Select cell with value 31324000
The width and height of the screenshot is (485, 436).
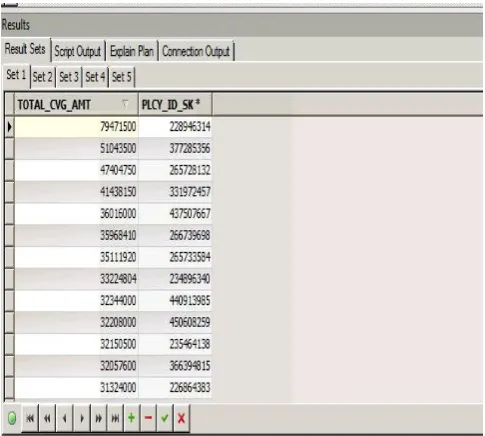(x=76, y=387)
